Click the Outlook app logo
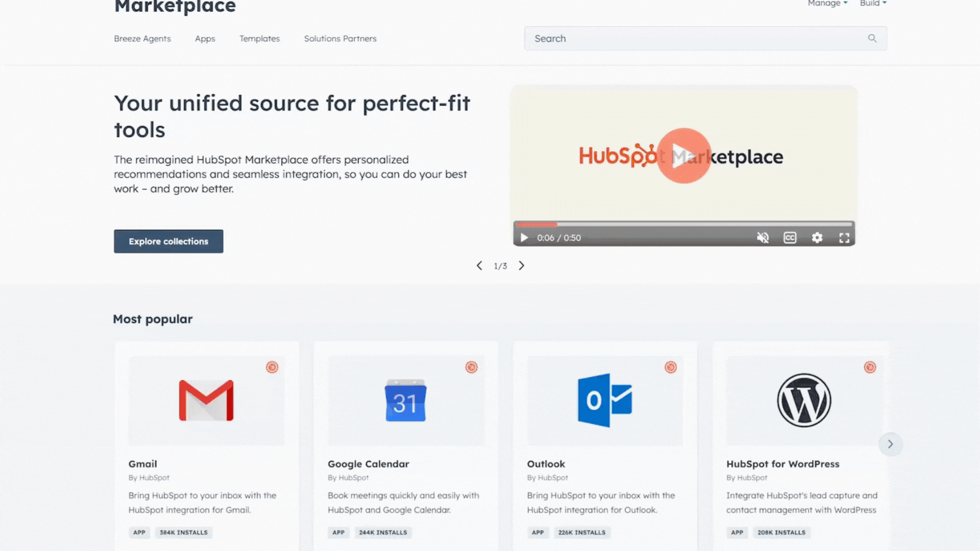 [605, 400]
